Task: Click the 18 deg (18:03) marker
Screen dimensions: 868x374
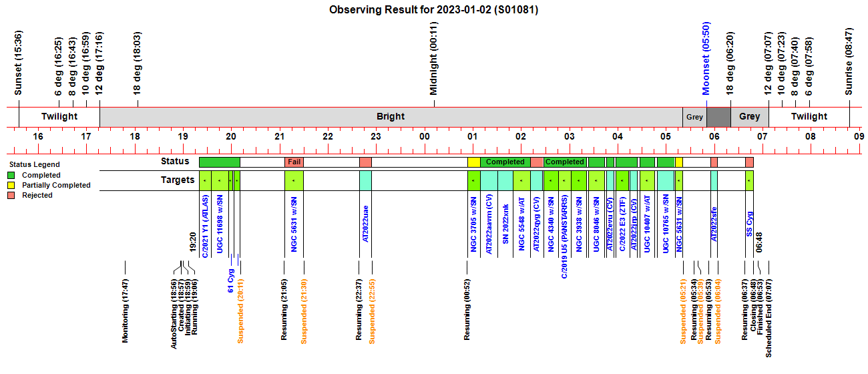Action: pyautogui.click(x=138, y=64)
